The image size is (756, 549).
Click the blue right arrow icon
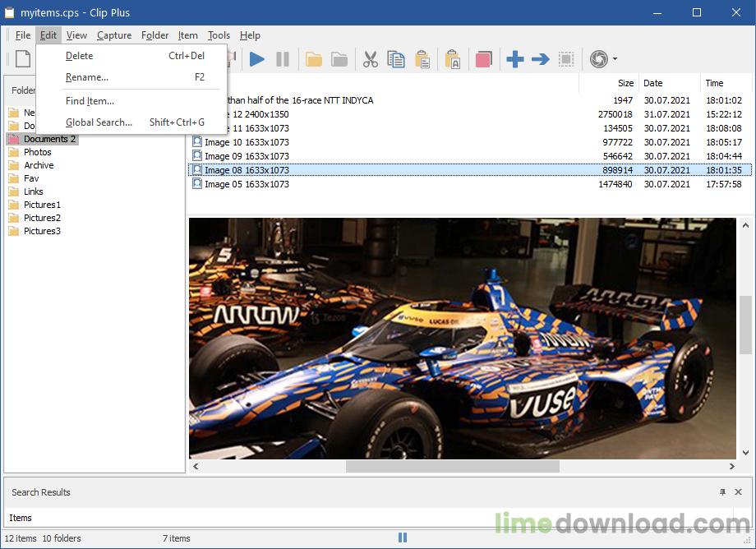(x=541, y=59)
